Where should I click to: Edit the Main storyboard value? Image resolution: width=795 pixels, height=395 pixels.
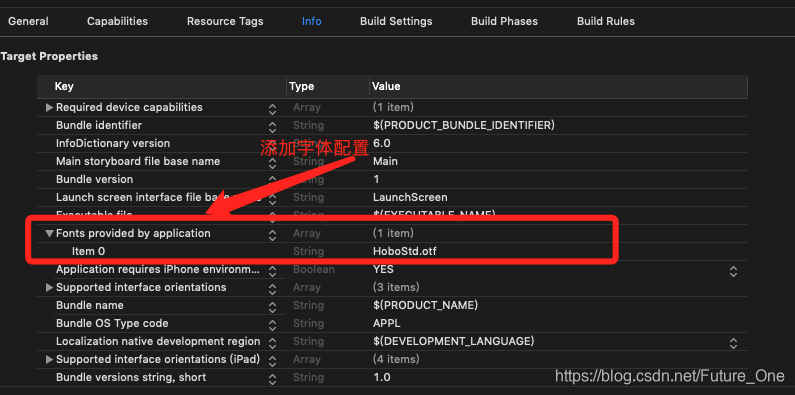[x=385, y=161]
